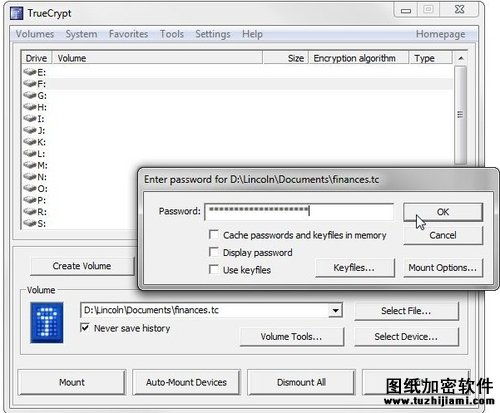This screenshot has width=500, height=413.
Task: Click the Create Volume button
Action: click(82, 266)
